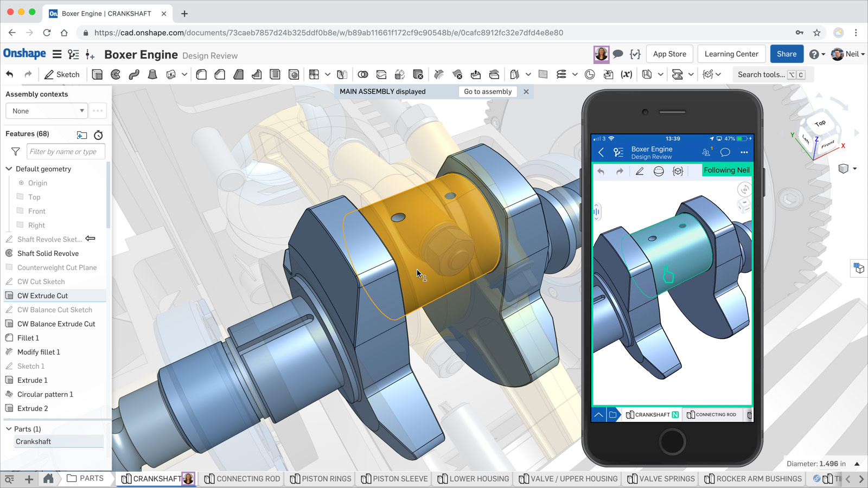Collapse the Default geometry tree
The width and height of the screenshot is (868, 488).
pyautogui.click(x=9, y=169)
